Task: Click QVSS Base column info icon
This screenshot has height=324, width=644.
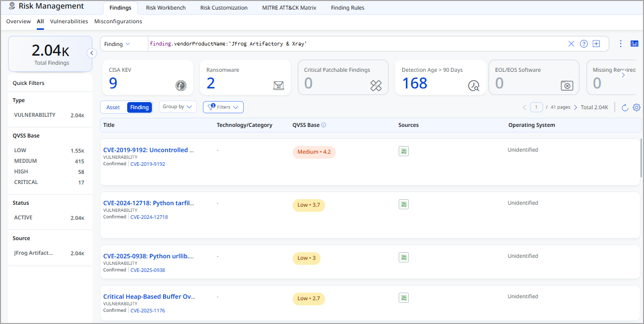Action: (x=324, y=125)
